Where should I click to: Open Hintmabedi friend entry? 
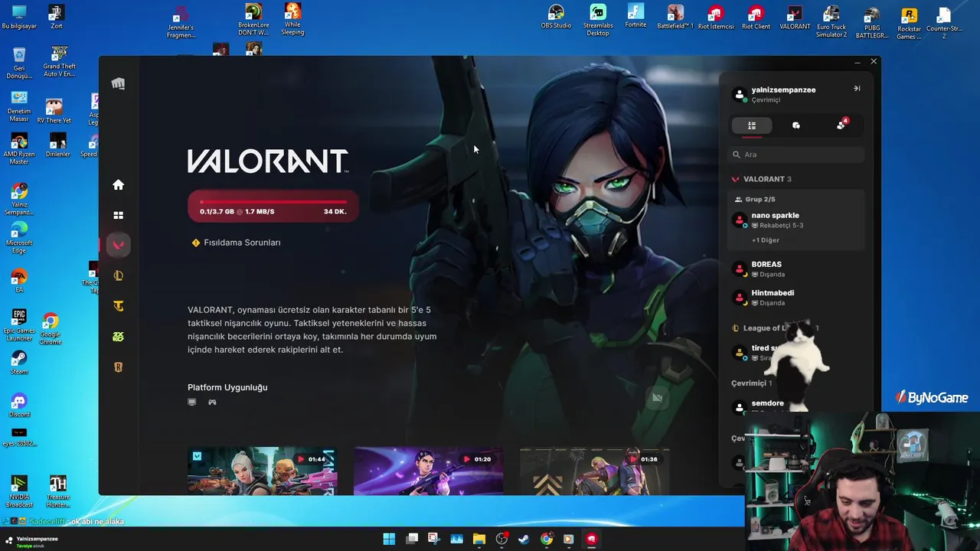coord(796,298)
